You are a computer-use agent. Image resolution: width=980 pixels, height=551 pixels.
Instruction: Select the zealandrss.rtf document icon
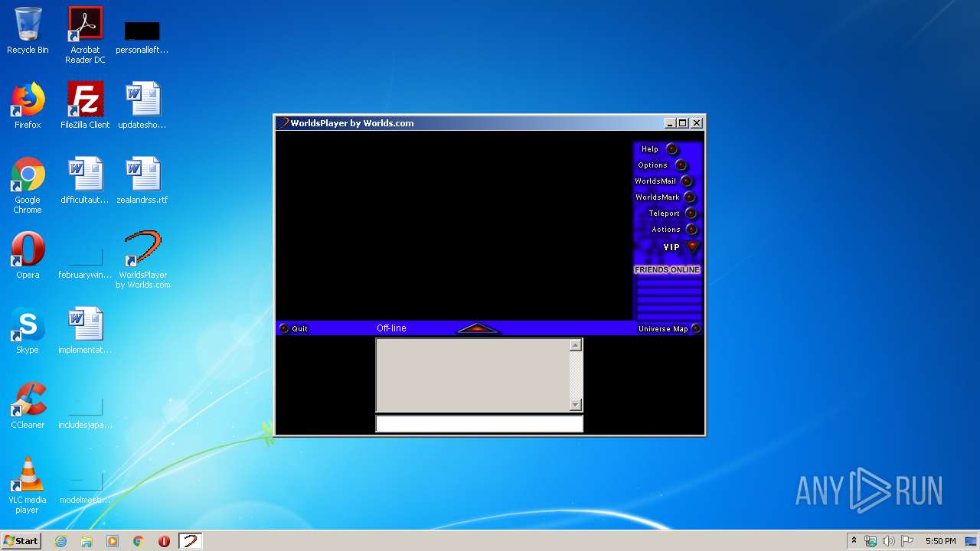coord(142,181)
